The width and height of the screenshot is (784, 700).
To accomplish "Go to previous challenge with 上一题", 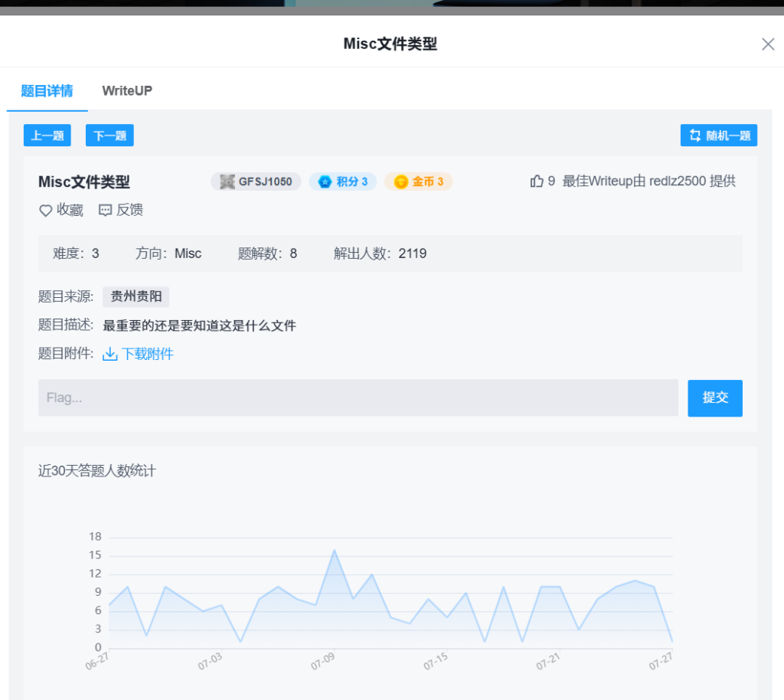I will click(x=47, y=136).
